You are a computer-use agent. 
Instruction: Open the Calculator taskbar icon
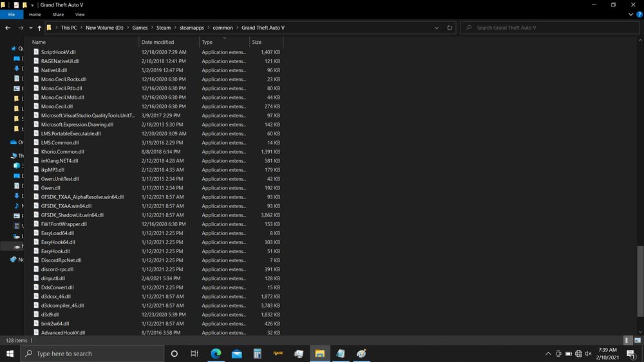point(257,354)
